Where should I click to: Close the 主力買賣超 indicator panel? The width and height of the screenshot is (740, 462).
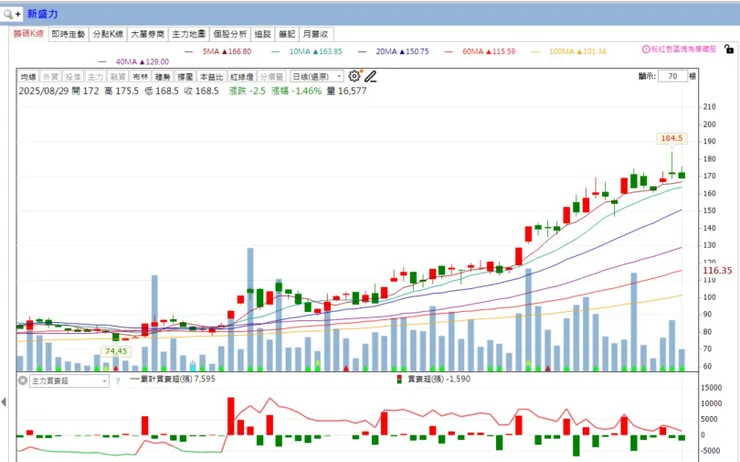coord(22,380)
